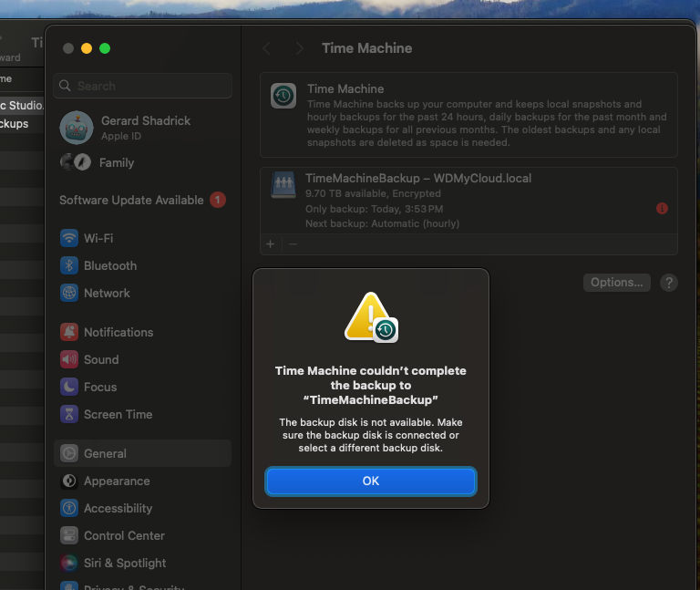700x590 pixels.
Task: Click the Siri & Spotlight icon
Action: coord(69,563)
